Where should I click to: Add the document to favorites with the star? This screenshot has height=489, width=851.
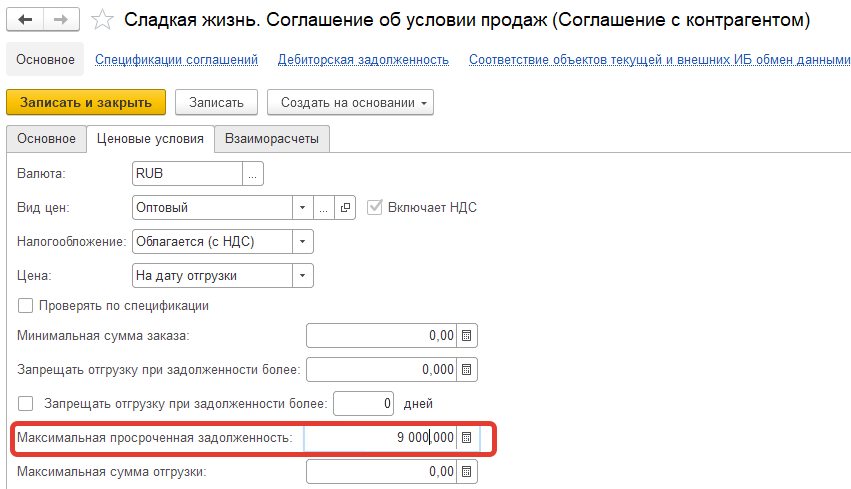101,19
